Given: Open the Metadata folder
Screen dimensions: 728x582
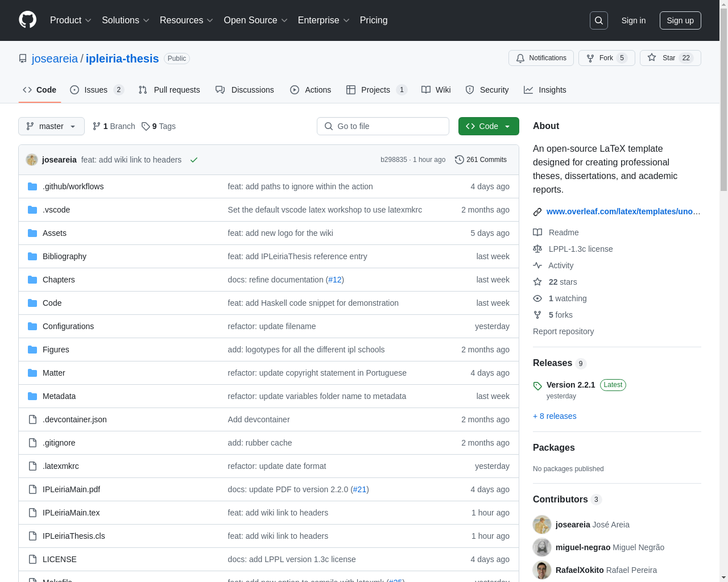Looking at the screenshot, I should click(59, 396).
